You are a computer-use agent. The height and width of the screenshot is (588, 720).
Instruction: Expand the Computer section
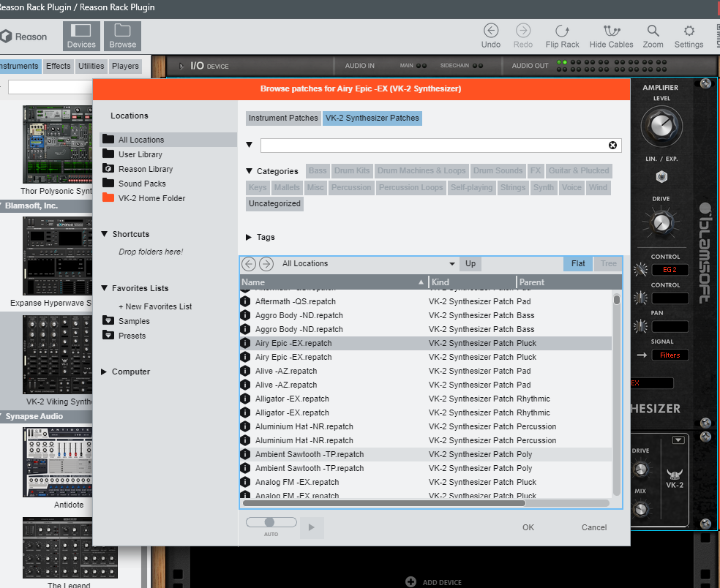(104, 372)
